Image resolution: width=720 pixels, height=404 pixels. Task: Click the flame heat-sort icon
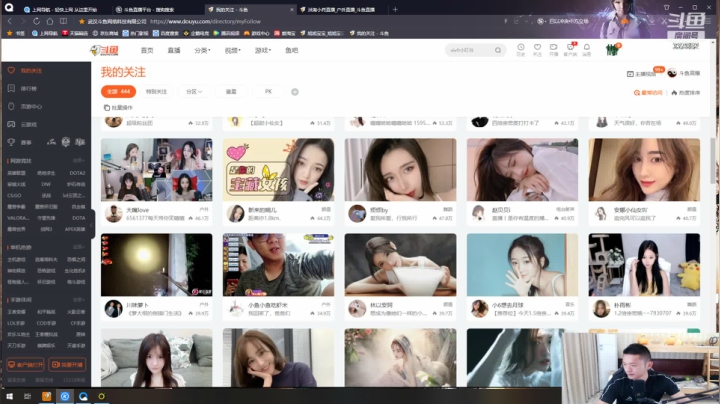(x=674, y=93)
